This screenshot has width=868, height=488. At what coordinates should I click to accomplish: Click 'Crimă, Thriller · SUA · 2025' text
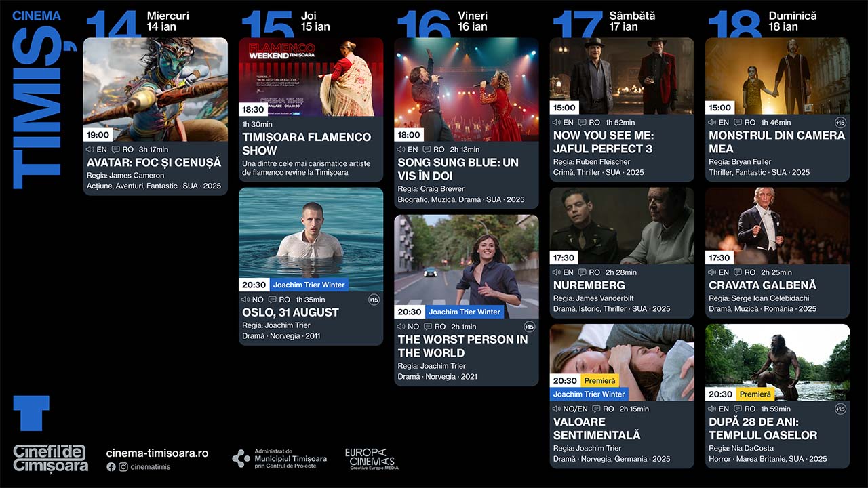599,173
